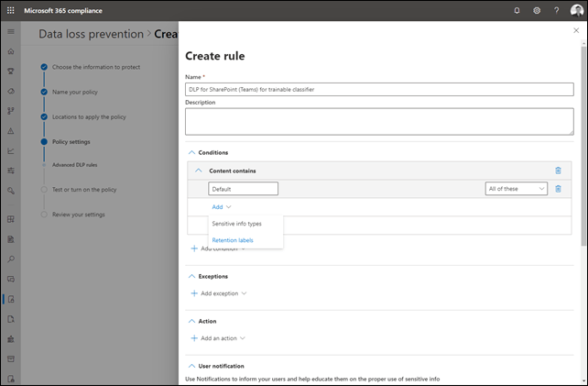Choose Sensitive info types from menu
The height and width of the screenshot is (386, 588).
237,224
